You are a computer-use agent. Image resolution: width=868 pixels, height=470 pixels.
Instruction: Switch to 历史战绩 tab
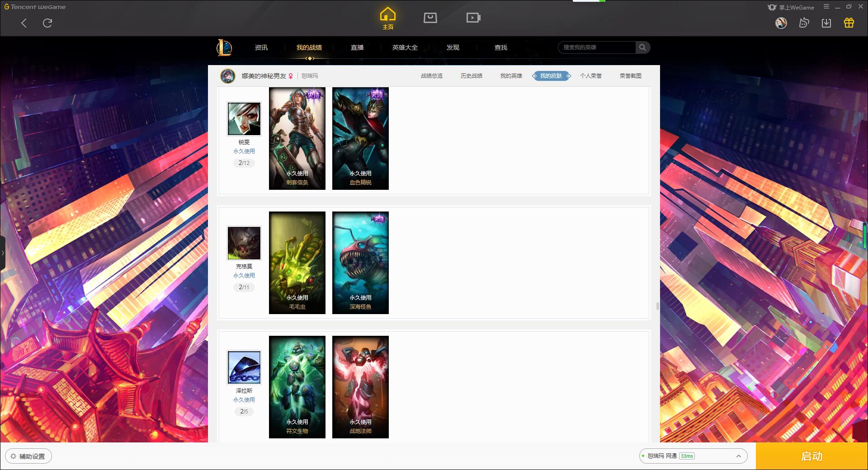pyautogui.click(x=472, y=76)
